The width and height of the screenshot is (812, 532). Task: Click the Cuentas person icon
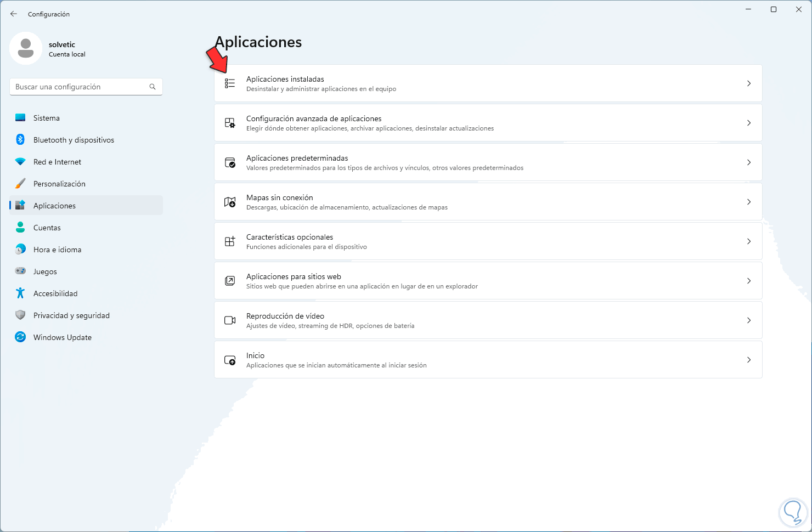point(20,228)
